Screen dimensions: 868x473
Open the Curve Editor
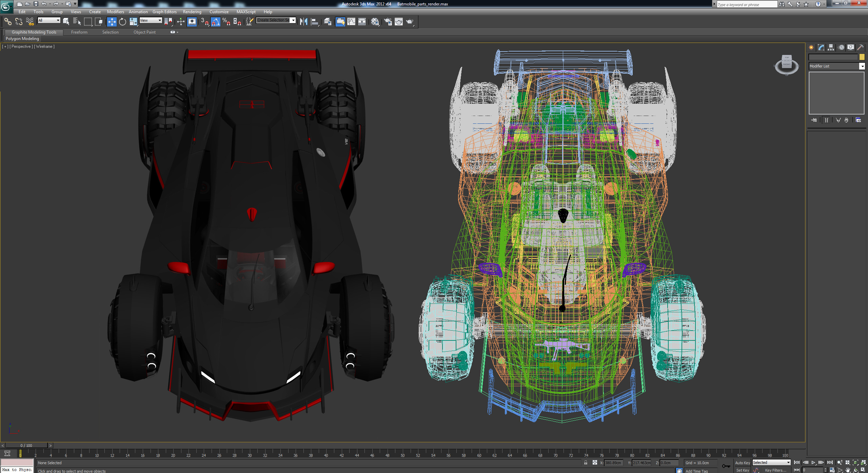351,22
